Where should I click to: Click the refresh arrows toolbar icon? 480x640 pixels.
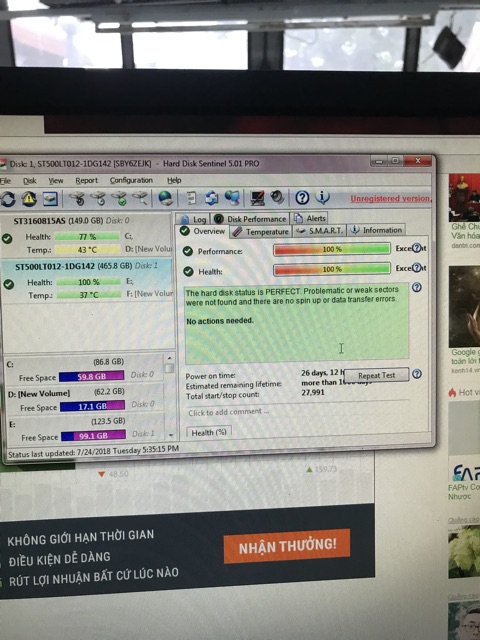pos(7,199)
